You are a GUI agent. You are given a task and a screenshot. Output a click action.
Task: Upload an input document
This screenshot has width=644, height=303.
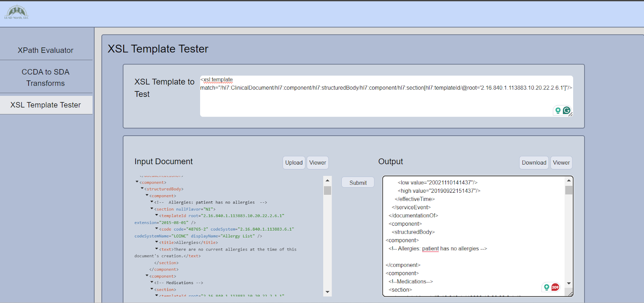point(294,163)
